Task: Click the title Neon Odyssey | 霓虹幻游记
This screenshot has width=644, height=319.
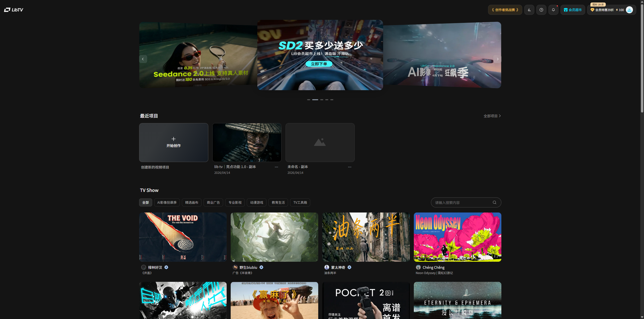Action: coord(434,273)
